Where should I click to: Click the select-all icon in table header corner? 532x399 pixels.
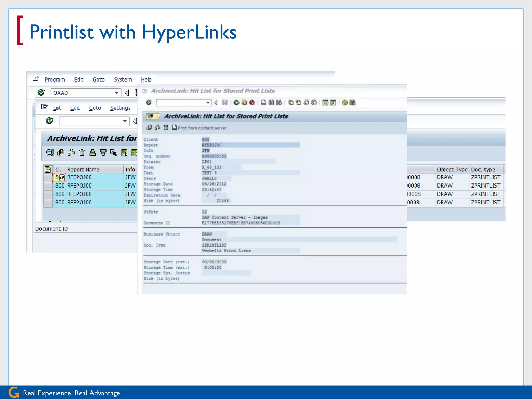point(48,170)
